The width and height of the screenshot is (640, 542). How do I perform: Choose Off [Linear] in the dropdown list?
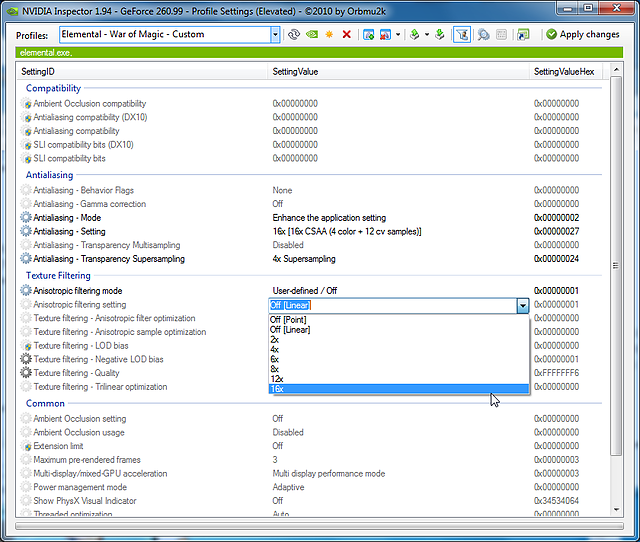point(399,329)
